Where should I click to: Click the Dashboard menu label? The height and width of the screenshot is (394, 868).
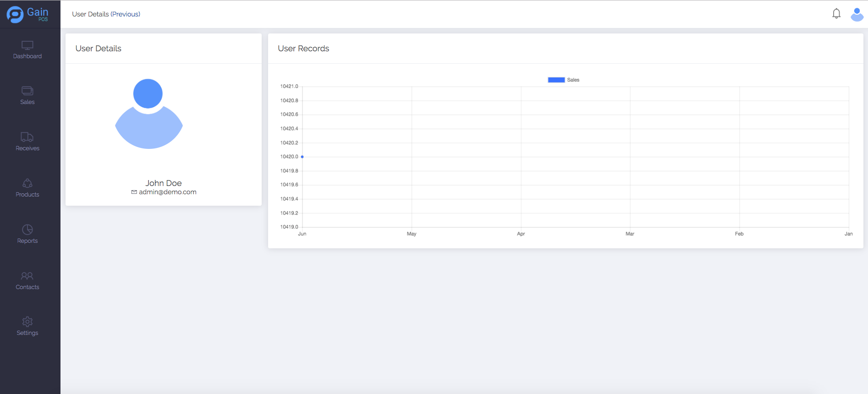[x=27, y=56]
